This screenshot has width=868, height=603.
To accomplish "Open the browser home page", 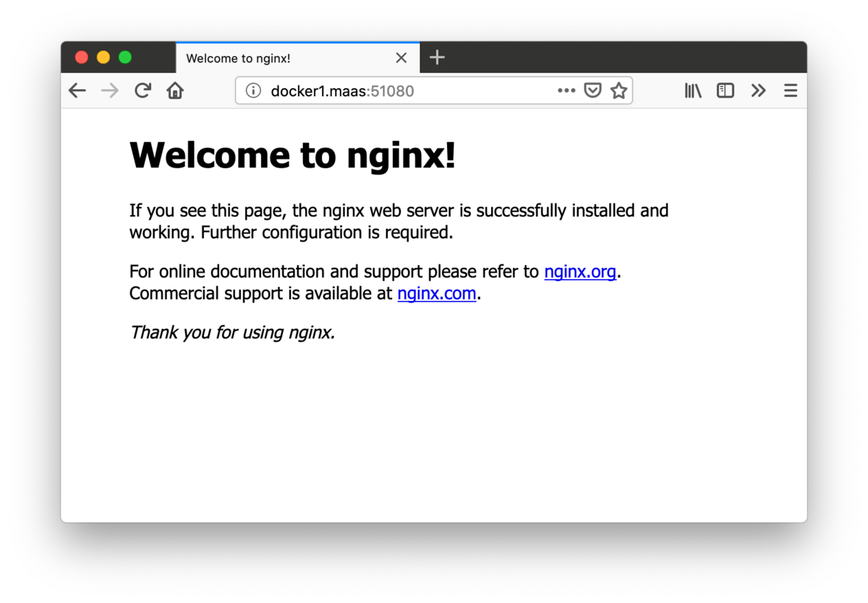I will click(175, 90).
